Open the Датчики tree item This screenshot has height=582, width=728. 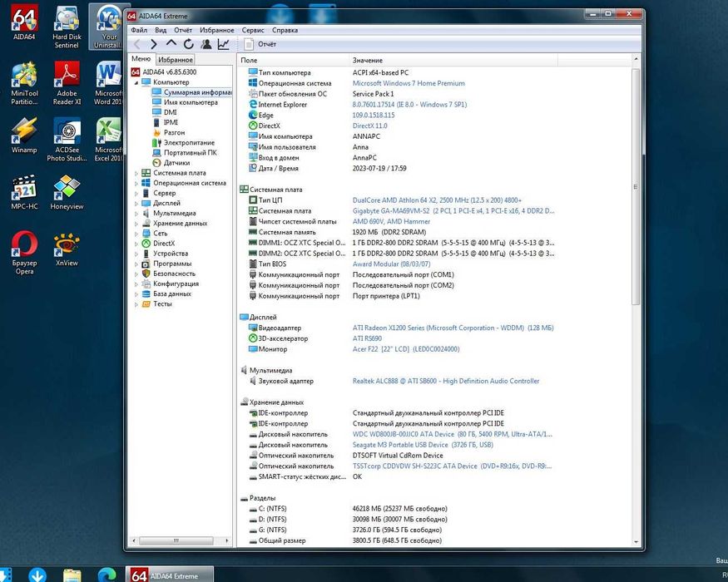(x=171, y=163)
